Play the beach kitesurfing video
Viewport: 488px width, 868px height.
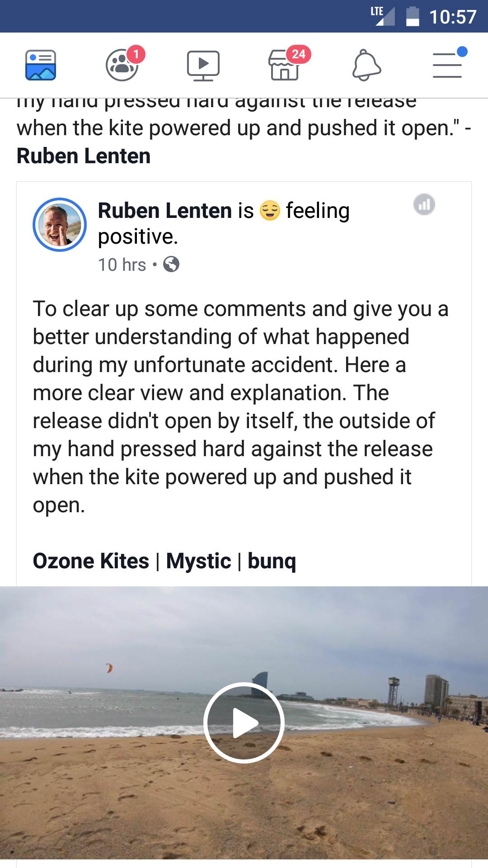tap(244, 722)
